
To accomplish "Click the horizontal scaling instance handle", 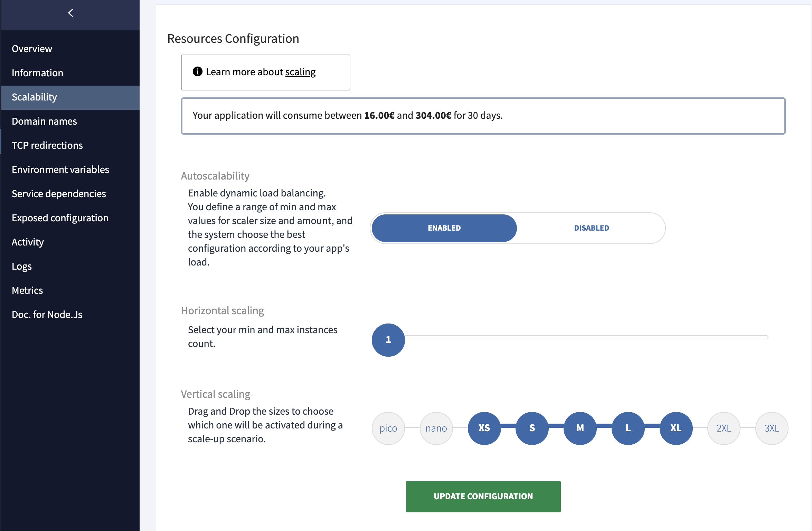I will coord(388,340).
